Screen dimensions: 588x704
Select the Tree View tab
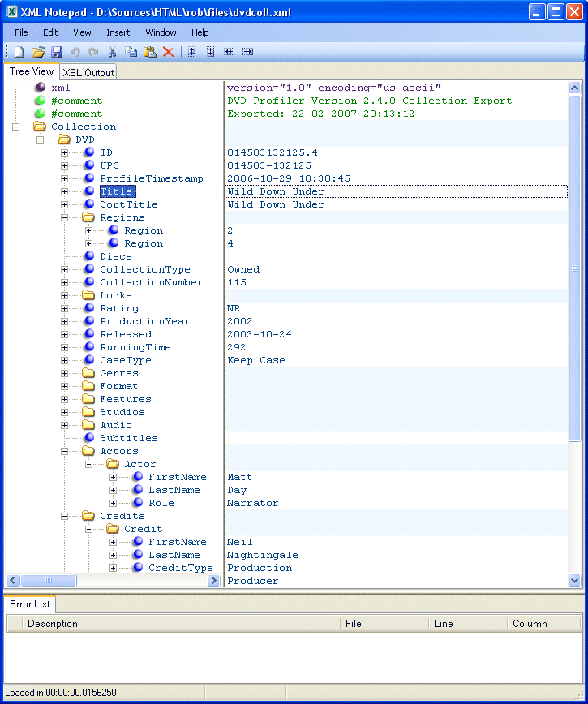click(x=32, y=71)
